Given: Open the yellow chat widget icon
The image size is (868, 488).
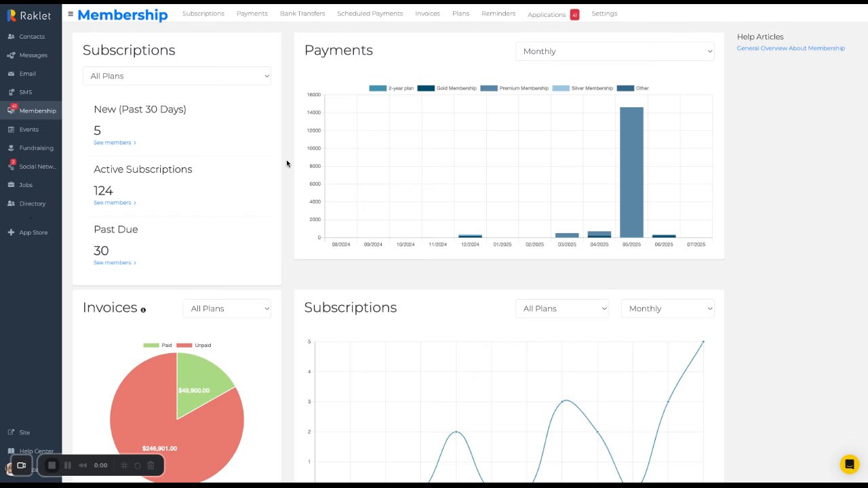Looking at the screenshot, I should (849, 464).
